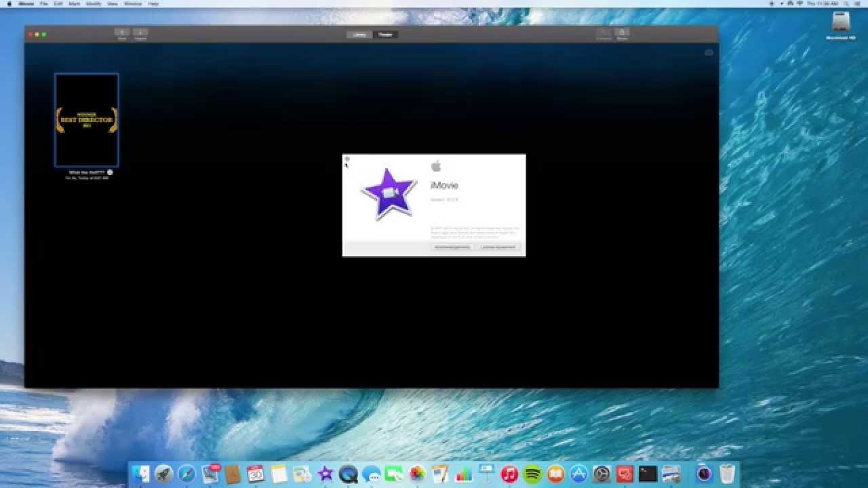The height and width of the screenshot is (488, 868).
Task: Open the Mark menu
Action: pyautogui.click(x=75, y=3)
